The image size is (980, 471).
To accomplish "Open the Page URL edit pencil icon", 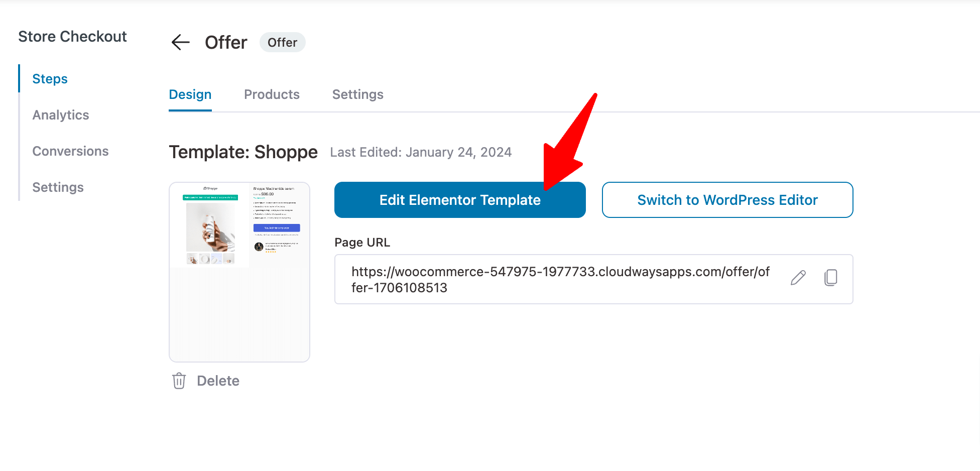I will 798,278.
